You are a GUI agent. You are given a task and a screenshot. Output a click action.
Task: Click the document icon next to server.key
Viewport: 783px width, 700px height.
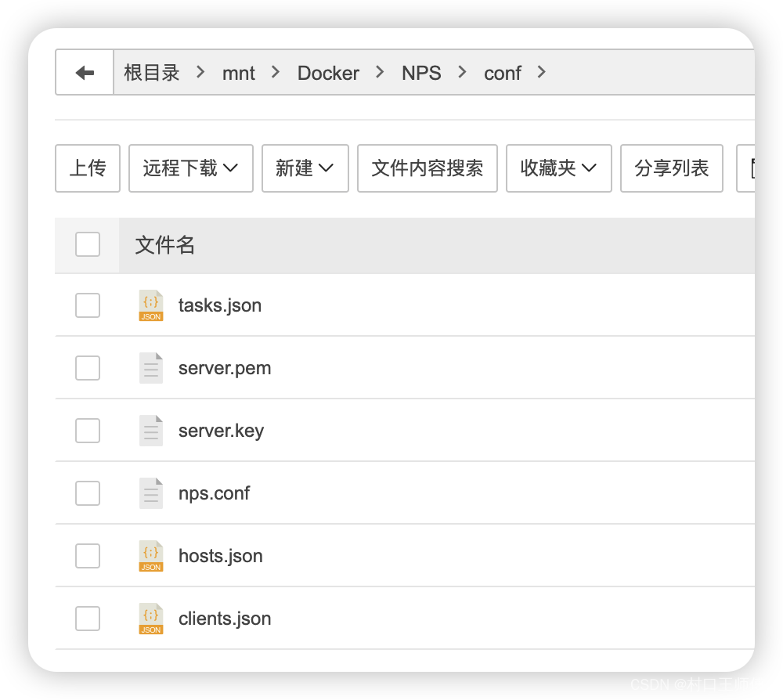click(x=150, y=431)
